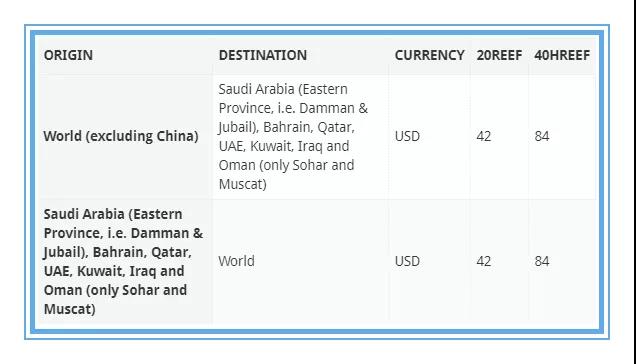
Task: Click the text UAE, Kuwait, Iraq and in destination
Action: pos(284,146)
